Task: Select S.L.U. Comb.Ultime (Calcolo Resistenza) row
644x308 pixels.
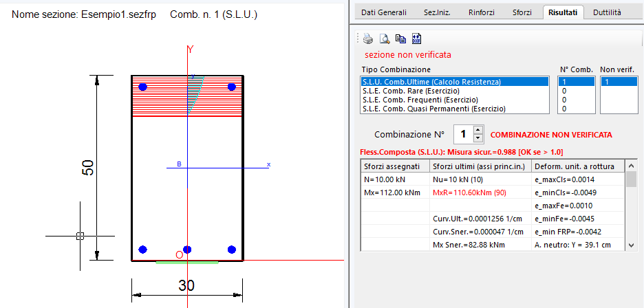Action: (455, 82)
